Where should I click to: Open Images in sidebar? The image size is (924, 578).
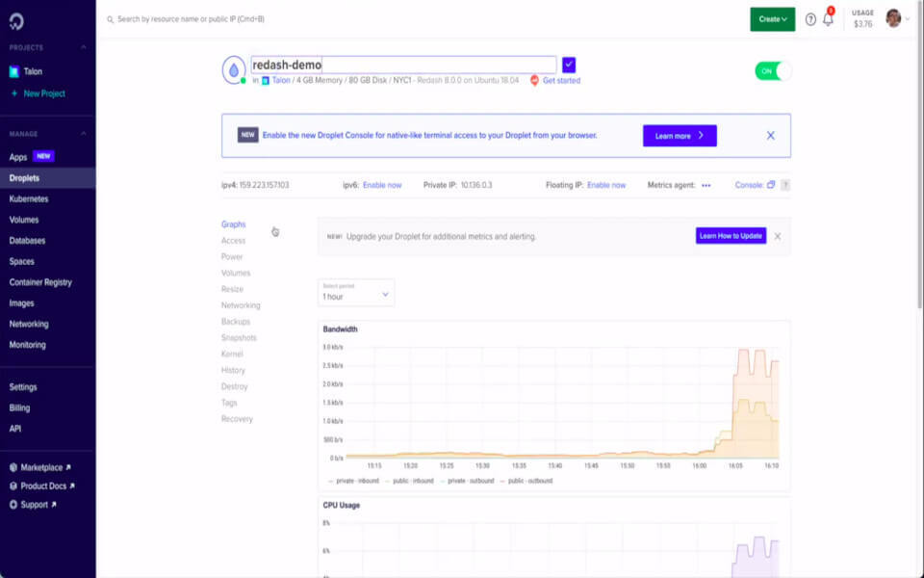[x=22, y=303]
